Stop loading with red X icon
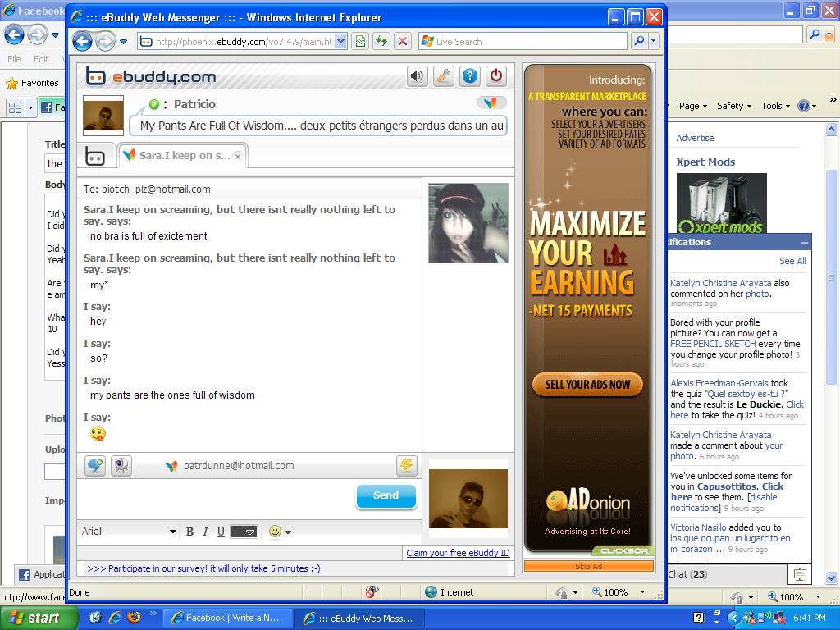840x630 pixels. point(403,41)
